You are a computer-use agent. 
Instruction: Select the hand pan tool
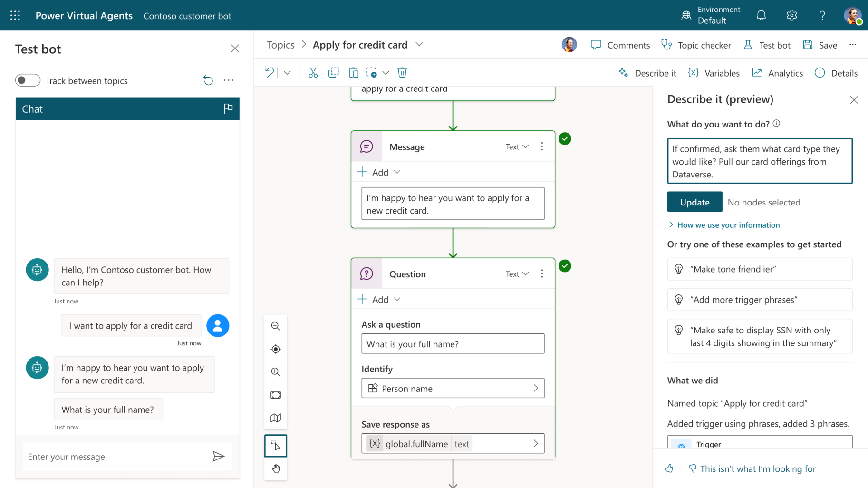point(276,469)
